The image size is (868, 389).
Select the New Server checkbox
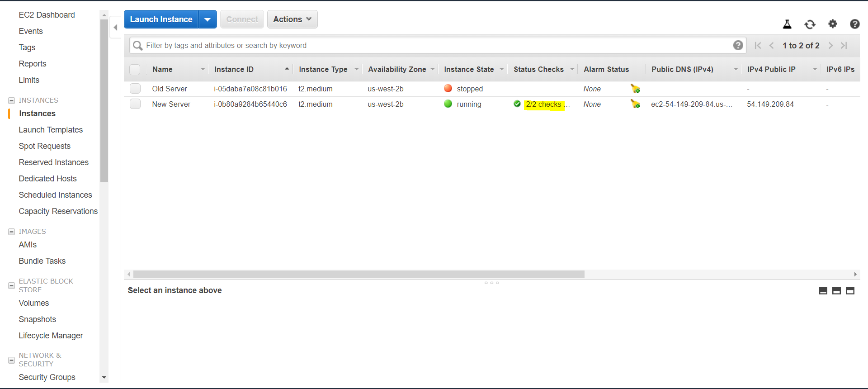coord(135,104)
